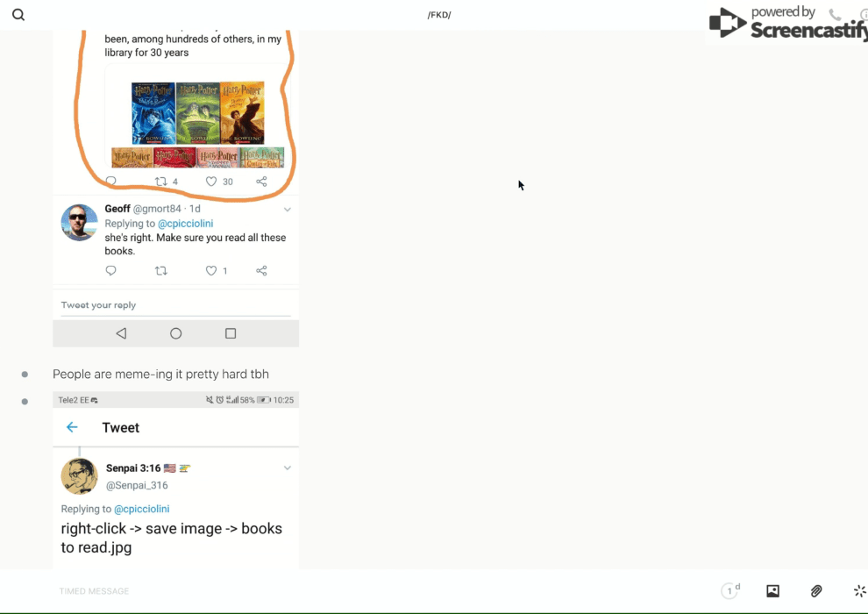Image resolution: width=868 pixels, height=614 pixels.
Task: Click the /FKD/ channel title
Action: [438, 15]
